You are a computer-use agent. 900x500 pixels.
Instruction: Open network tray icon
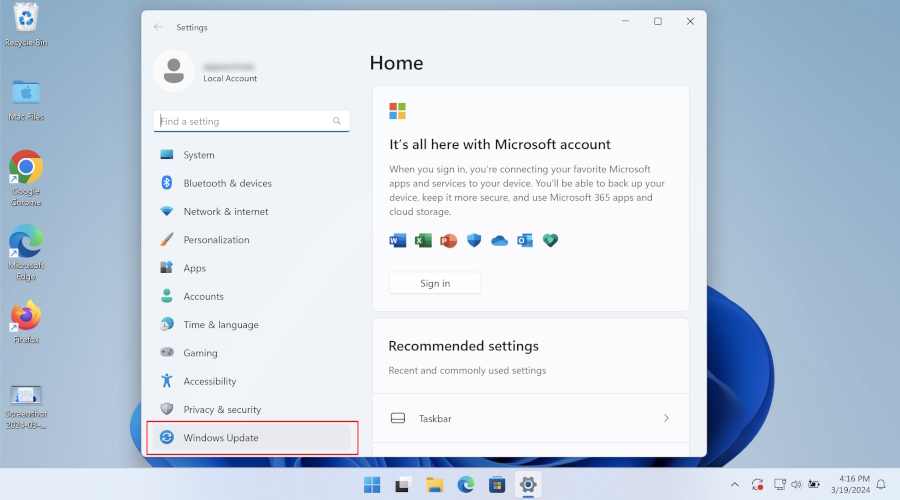[779, 485]
